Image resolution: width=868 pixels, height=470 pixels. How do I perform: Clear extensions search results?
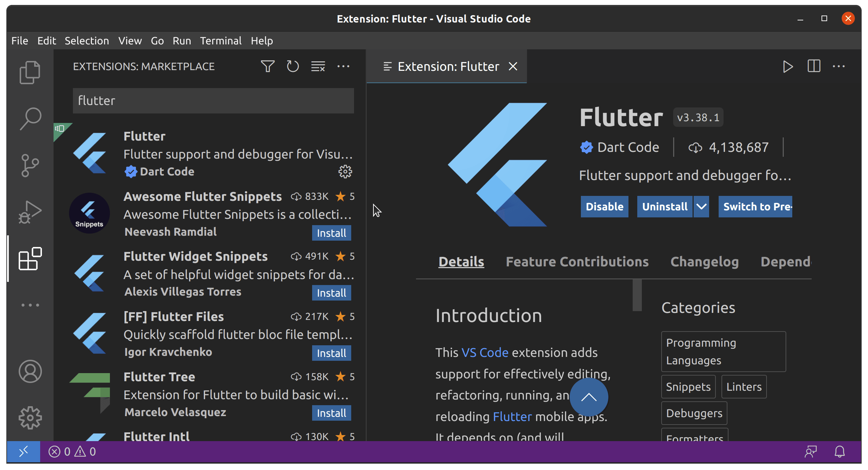[x=318, y=66]
